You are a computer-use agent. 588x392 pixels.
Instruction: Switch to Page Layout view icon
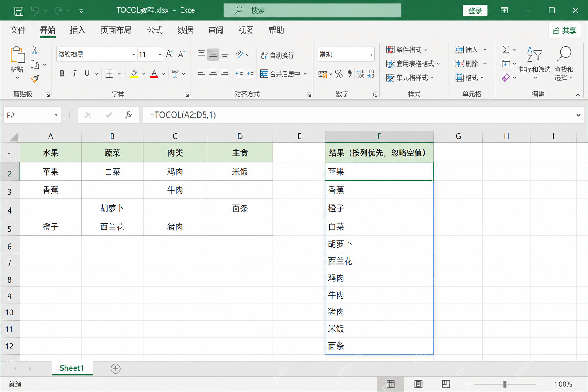click(418, 384)
